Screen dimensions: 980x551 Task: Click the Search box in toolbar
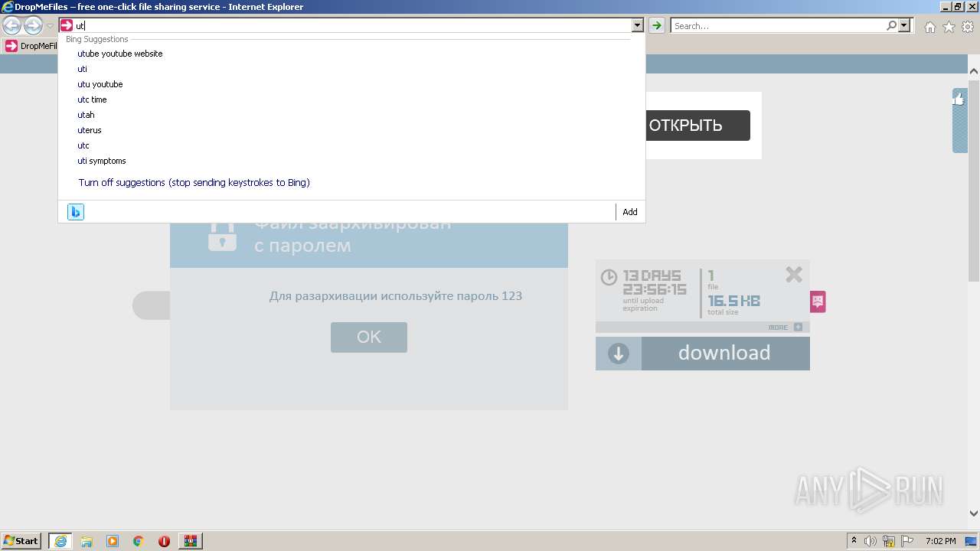(777, 25)
